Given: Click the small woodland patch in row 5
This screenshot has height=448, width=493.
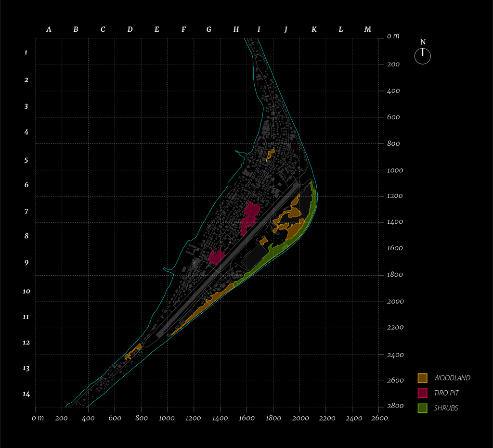Looking at the screenshot, I should coord(270,154).
